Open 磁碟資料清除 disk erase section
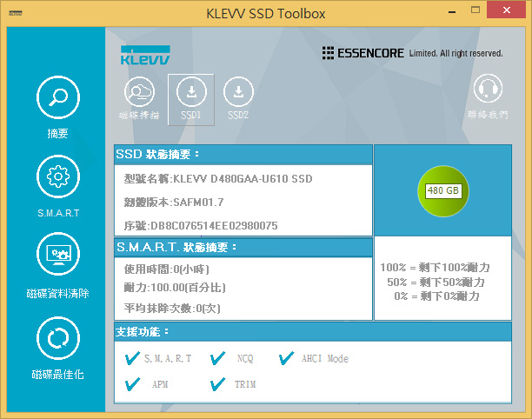Image resolution: width=532 pixels, height=419 pixels. [x=58, y=254]
